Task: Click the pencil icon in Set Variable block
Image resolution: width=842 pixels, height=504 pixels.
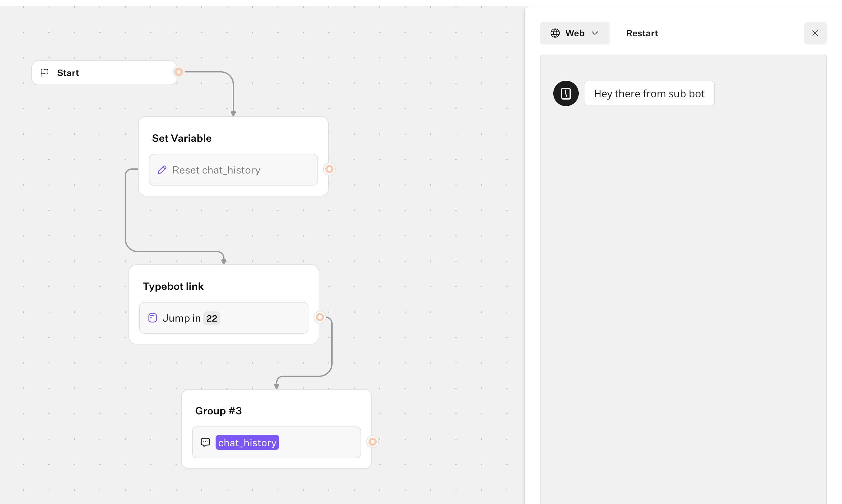Action: [162, 170]
